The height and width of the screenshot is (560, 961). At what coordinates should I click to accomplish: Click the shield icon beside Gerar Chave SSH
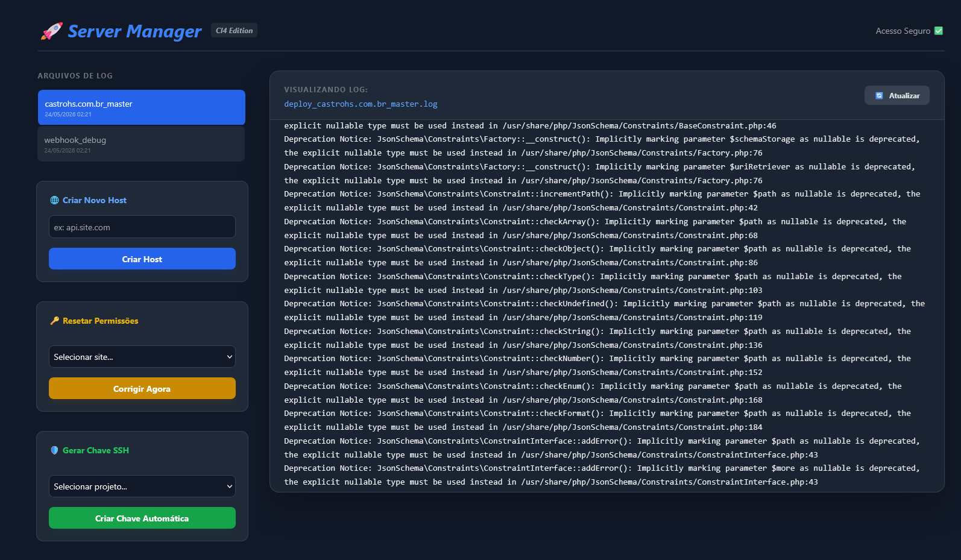54,450
